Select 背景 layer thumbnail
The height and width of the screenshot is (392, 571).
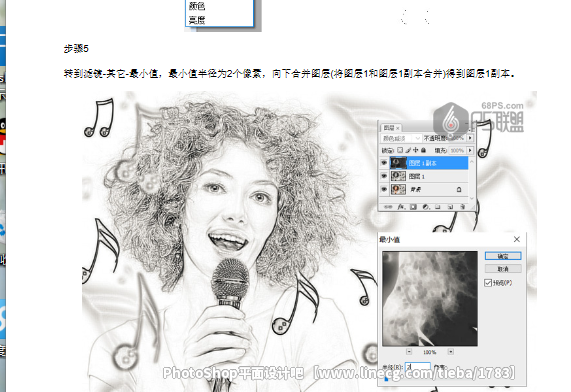point(398,189)
